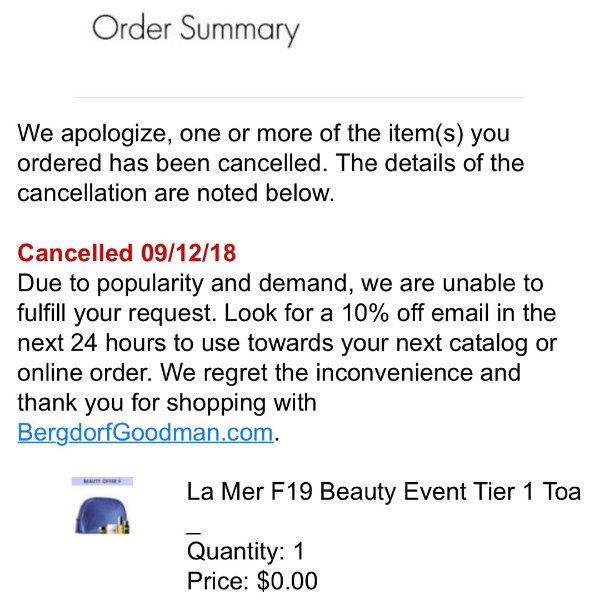Open the BergdorfGoodman.com link

tap(145, 433)
